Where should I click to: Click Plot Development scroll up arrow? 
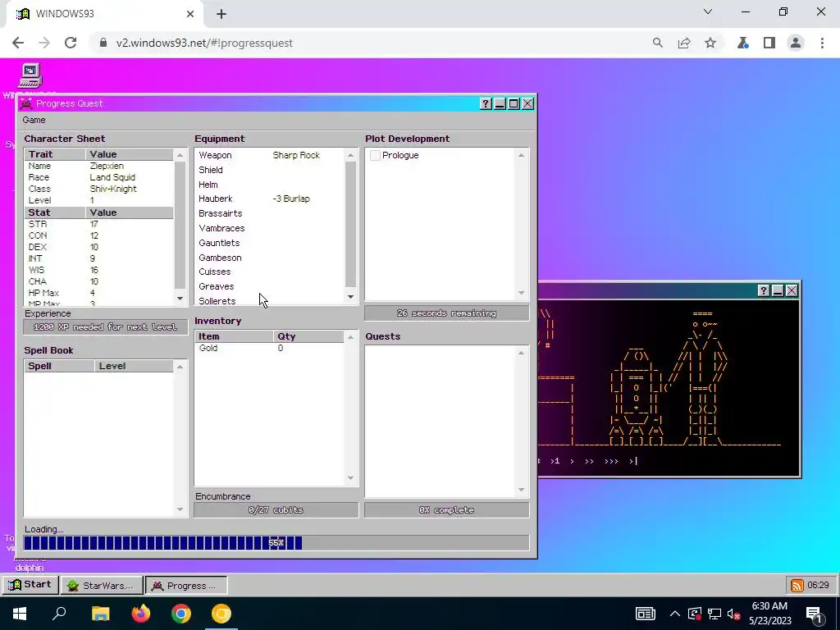pos(521,155)
